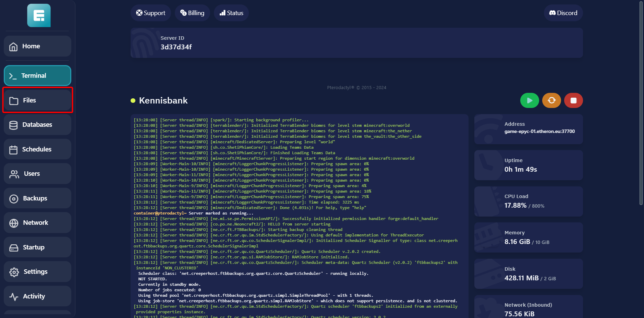Open the Files section
644x318 pixels.
pos(37,100)
